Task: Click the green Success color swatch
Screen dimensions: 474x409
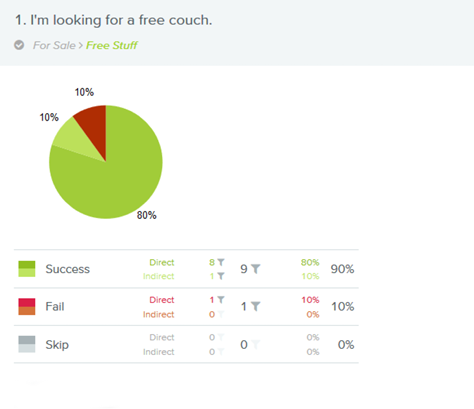Action: pyautogui.click(x=27, y=269)
